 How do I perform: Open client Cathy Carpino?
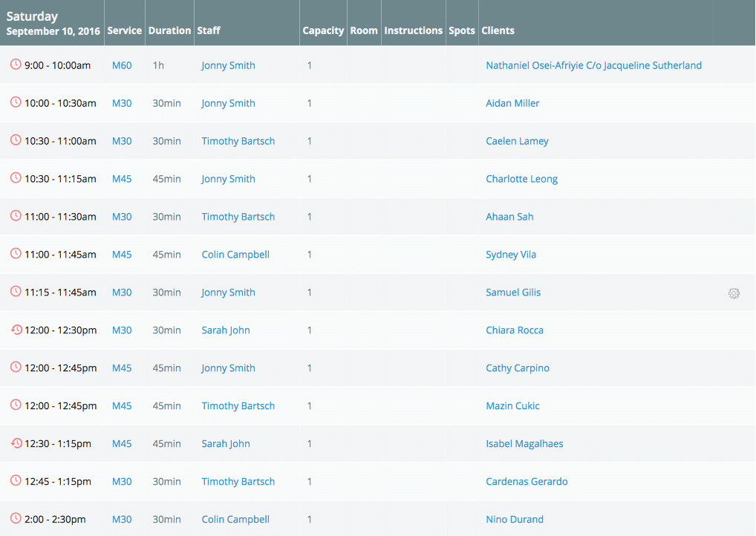(x=518, y=368)
